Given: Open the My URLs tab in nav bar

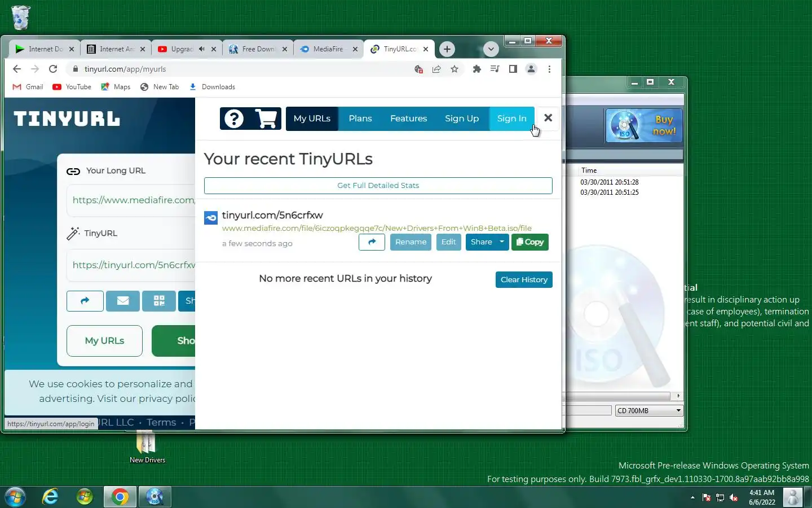Looking at the screenshot, I should (x=312, y=119).
